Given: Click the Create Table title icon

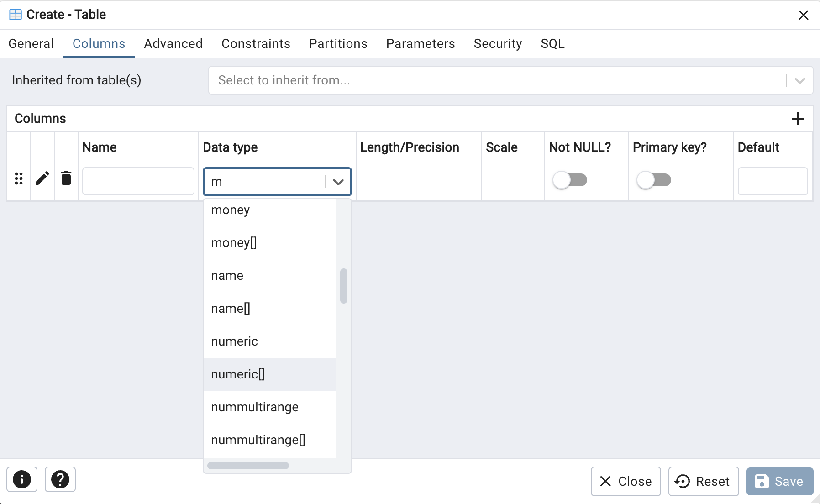Looking at the screenshot, I should [16, 15].
